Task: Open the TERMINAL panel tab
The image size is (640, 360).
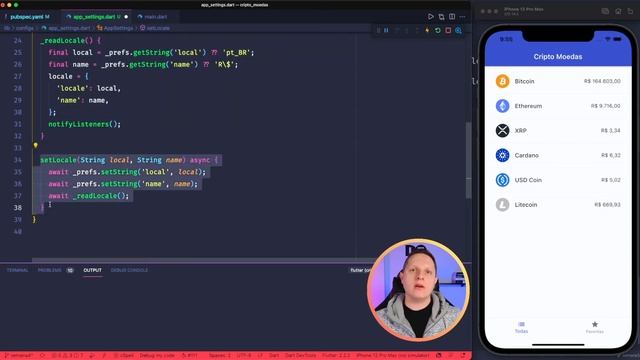Action: (x=17, y=270)
